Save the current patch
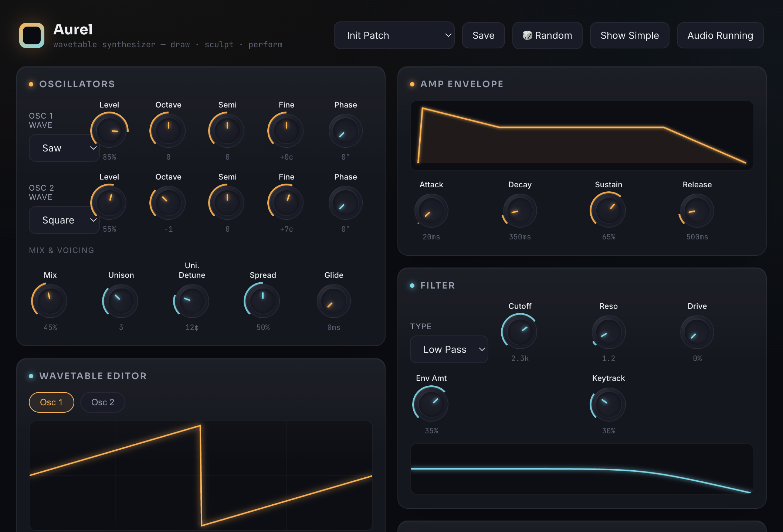783x532 pixels. 483,35
